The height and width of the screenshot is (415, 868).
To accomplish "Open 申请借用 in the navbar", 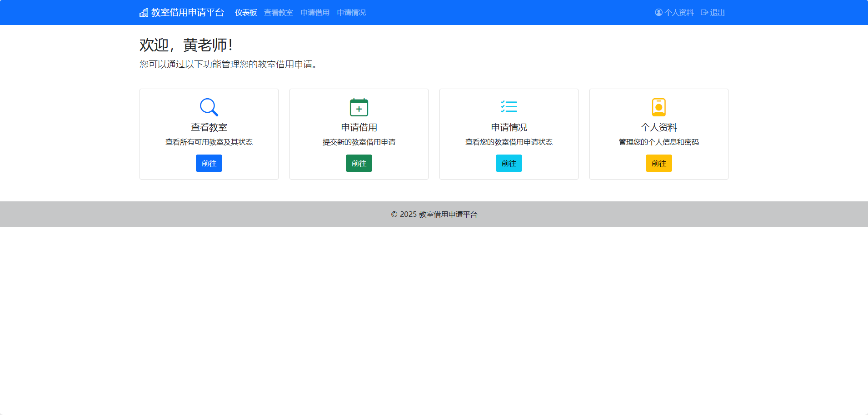I will (x=315, y=13).
